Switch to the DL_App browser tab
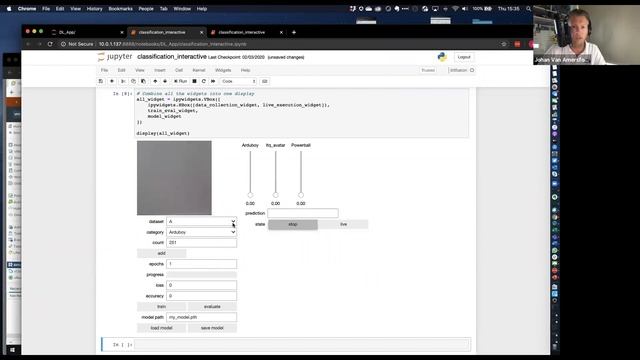Image resolution: width=640 pixels, height=360 pixels. pyautogui.click(x=86, y=32)
